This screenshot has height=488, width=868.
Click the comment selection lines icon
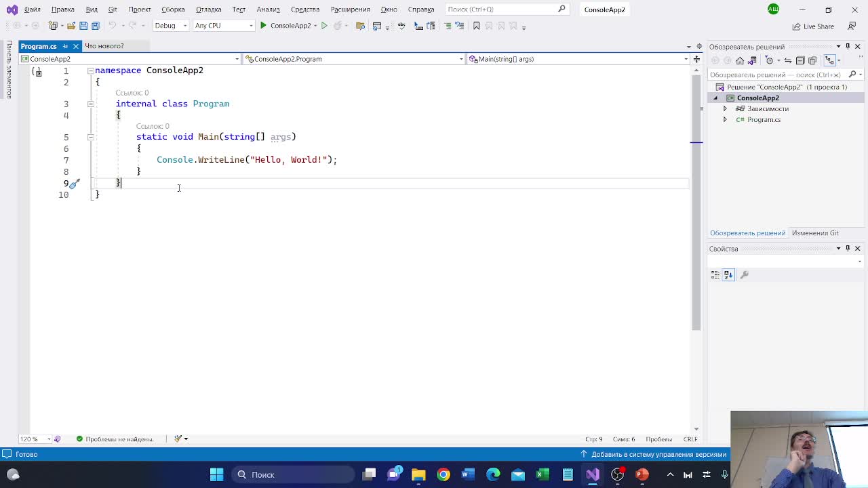pos(447,26)
